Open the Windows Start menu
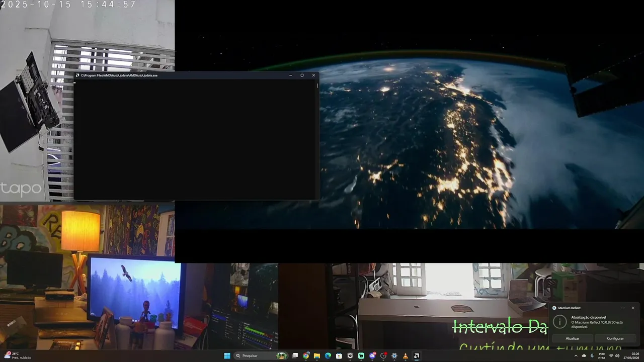Screen dimensions: 644x362 pos(227,356)
